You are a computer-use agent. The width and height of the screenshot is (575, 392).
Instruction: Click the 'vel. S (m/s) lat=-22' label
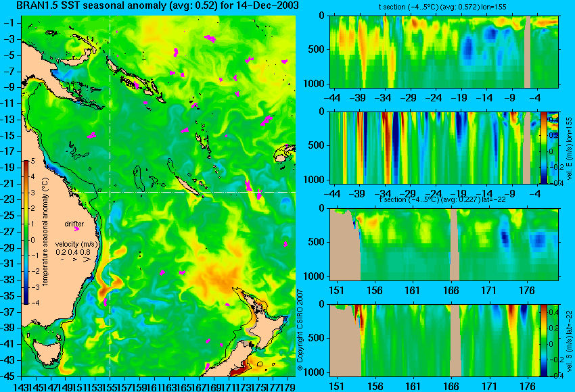click(569, 341)
